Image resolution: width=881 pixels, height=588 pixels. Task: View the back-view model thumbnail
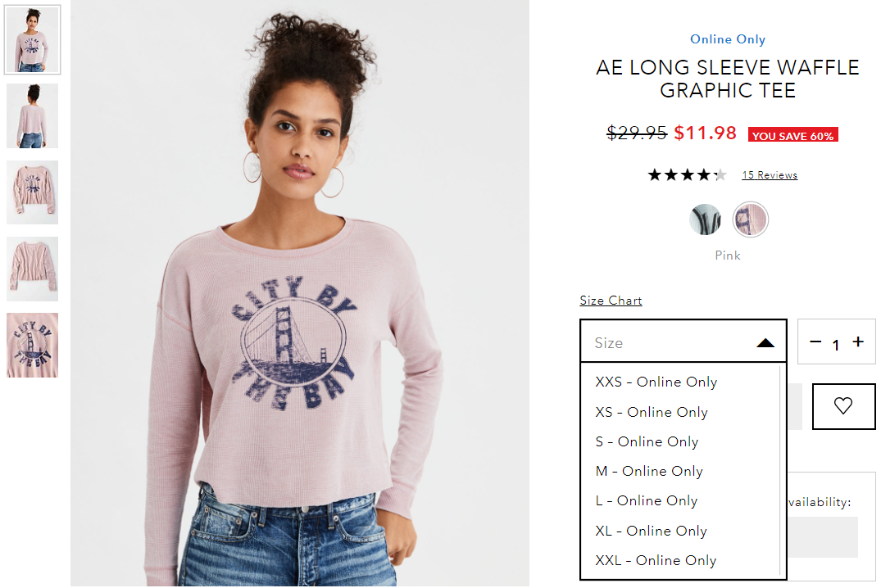(33, 115)
